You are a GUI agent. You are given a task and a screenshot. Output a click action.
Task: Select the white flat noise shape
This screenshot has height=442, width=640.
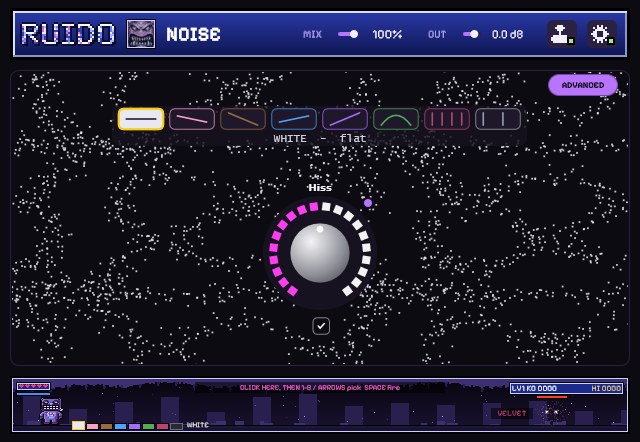pyautogui.click(x=141, y=119)
